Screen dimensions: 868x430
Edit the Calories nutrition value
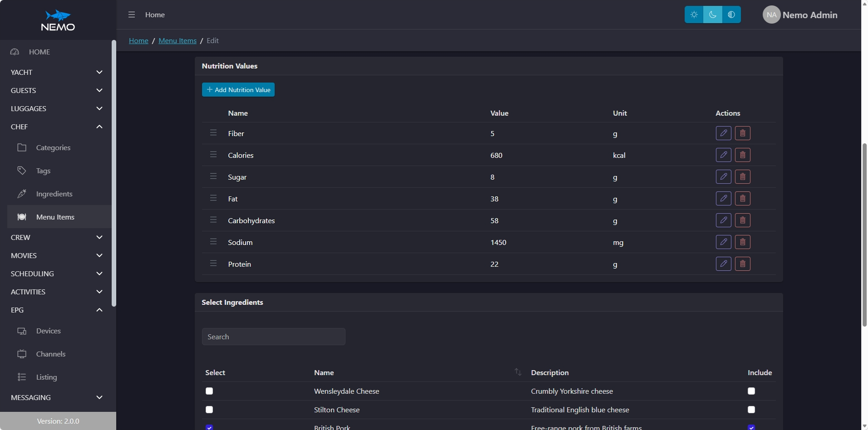[724, 155]
